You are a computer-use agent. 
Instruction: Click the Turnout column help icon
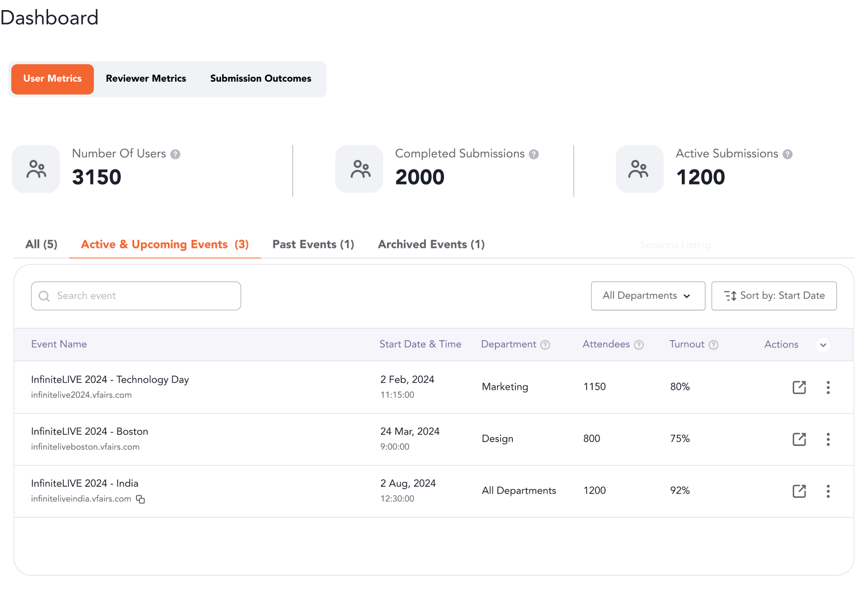pyautogui.click(x=713, y=345)
